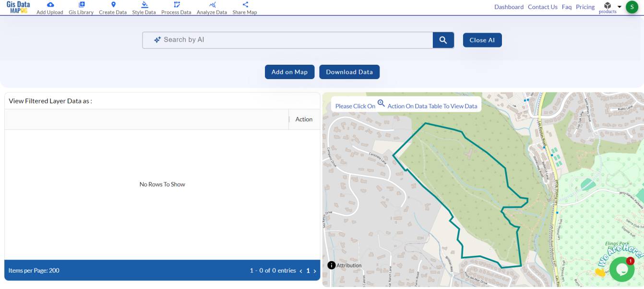The width and height of the screenshot is (644, 289).
Task: Click the Download Data button
Action: 349,71
